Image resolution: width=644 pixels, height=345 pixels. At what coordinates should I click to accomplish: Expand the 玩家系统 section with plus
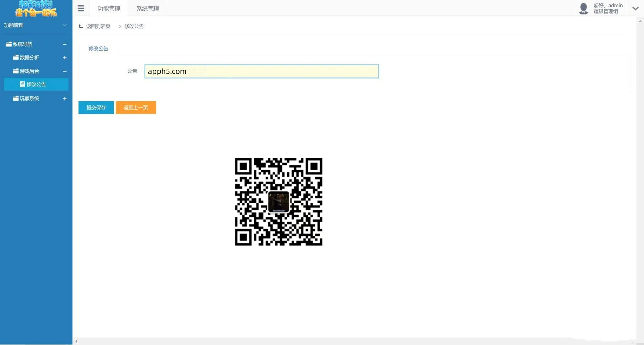coord(65,99)
